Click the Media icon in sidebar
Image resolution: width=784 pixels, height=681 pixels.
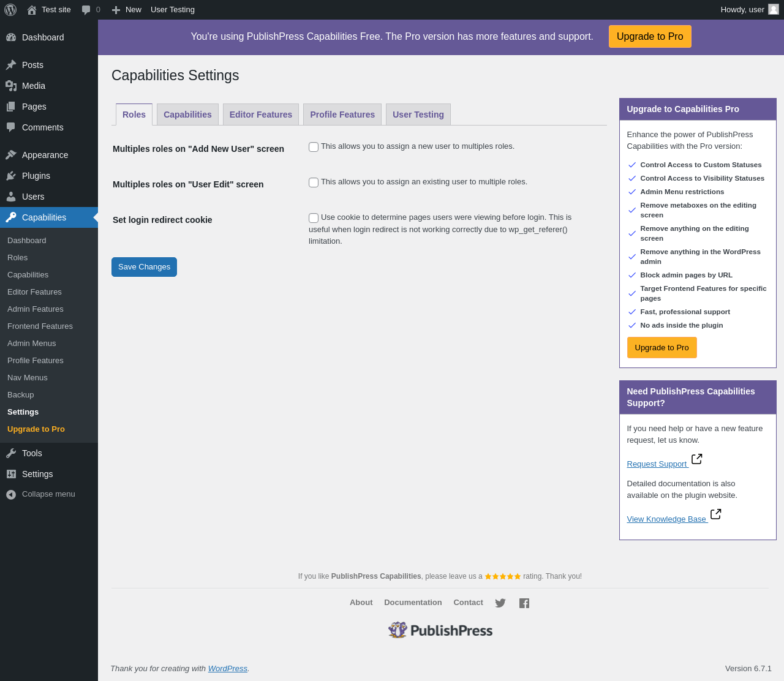pos(11,86)
